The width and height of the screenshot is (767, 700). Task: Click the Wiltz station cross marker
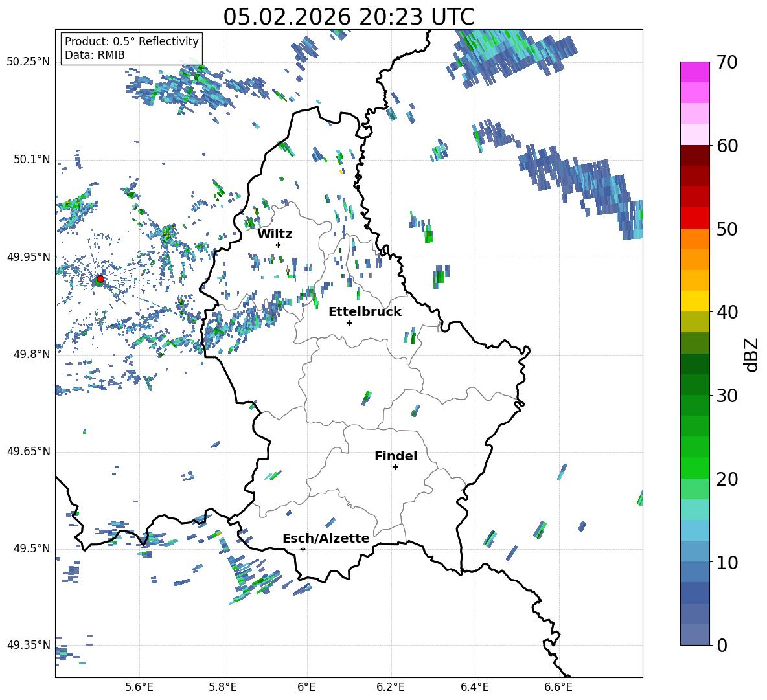tap(279, 245)
